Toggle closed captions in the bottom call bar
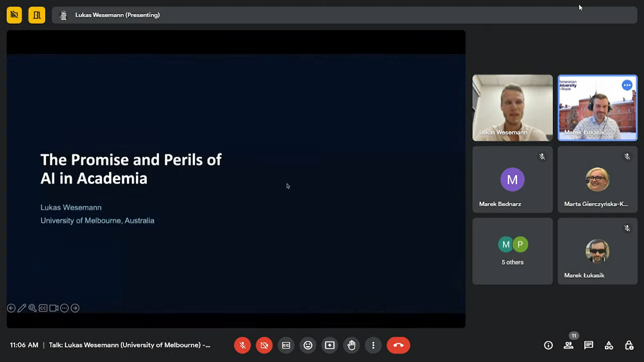The height and width of the screenshot is (362, 644). pos(286,346)
